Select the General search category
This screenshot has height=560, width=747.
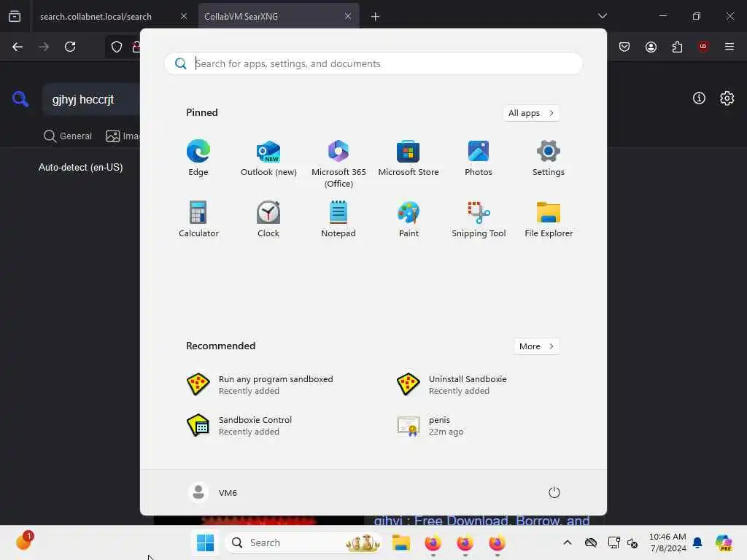coord(67,136)
